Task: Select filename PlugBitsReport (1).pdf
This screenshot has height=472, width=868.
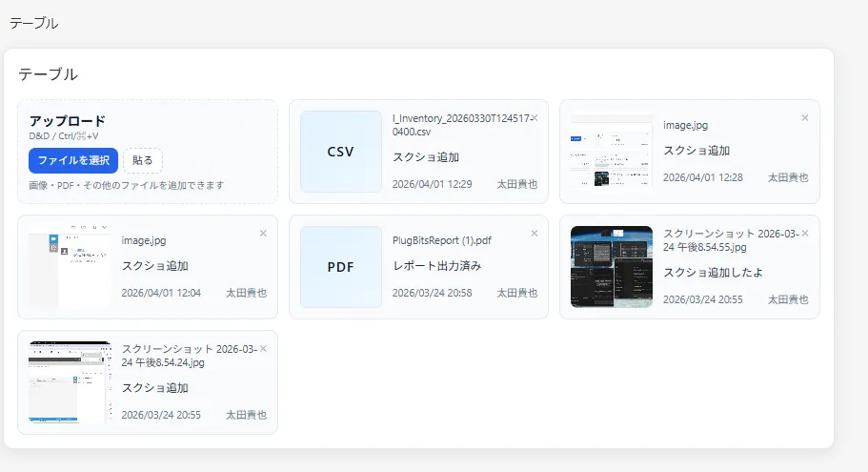Action: click(x=442, y=240)
